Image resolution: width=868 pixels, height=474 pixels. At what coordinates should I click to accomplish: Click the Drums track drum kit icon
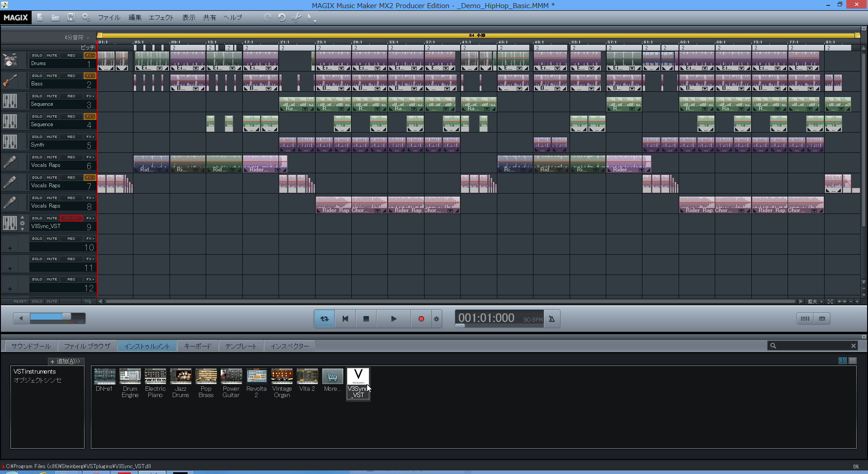pyautogui.click(x=10, y=60)
